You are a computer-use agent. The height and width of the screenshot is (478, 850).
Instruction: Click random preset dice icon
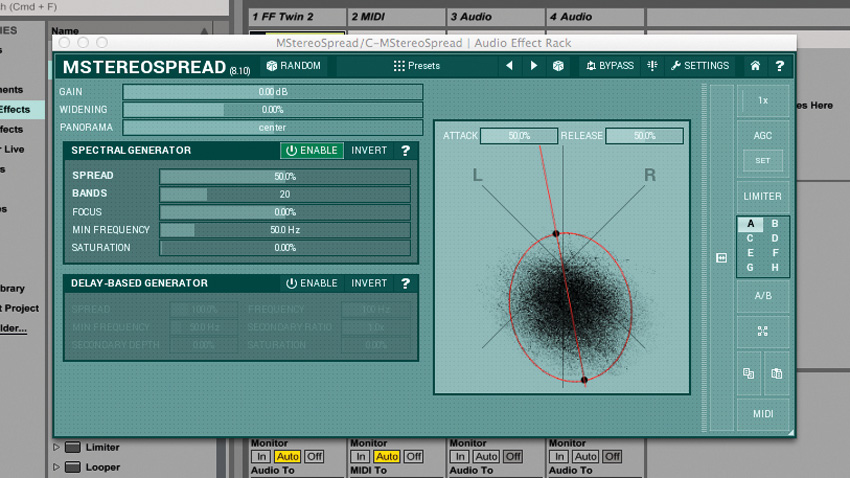(558, 66)
